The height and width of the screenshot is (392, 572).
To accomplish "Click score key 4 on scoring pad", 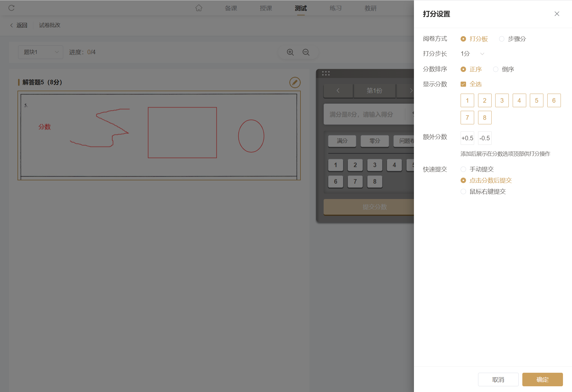I will [394, 165].
